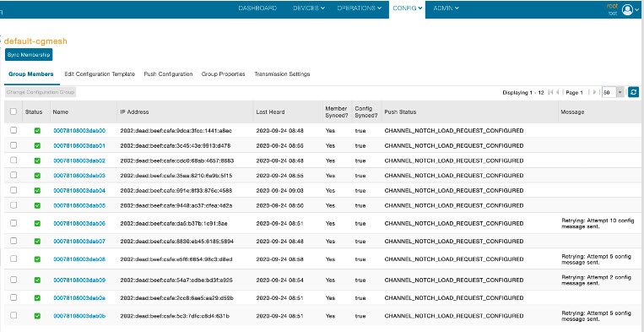Click the refresh icon beside page size
Viewport: 644px width, 332px height.
633,92
